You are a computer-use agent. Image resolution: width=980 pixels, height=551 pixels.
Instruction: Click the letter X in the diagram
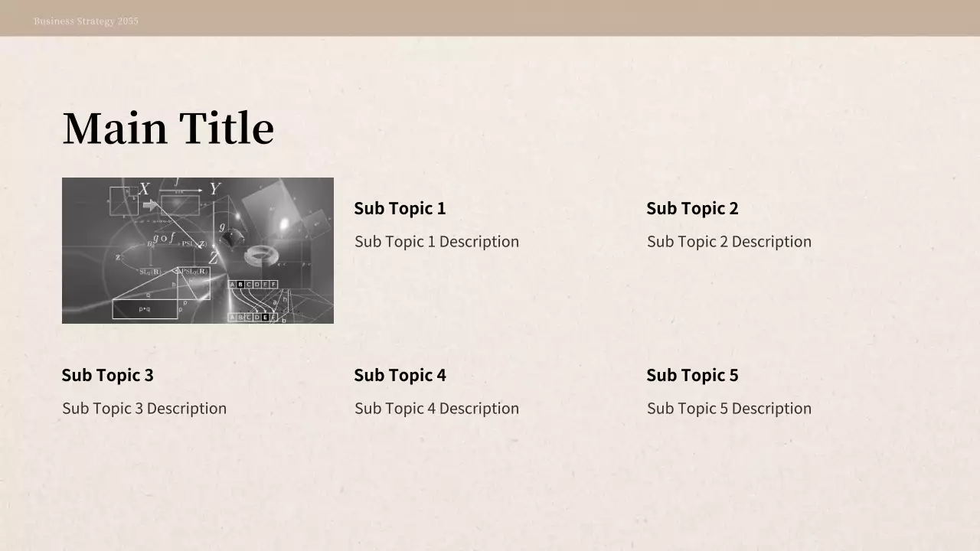point(144,189)
